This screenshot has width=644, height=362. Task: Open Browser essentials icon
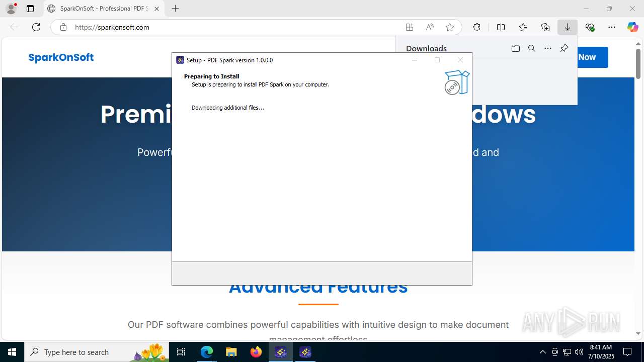590,27
